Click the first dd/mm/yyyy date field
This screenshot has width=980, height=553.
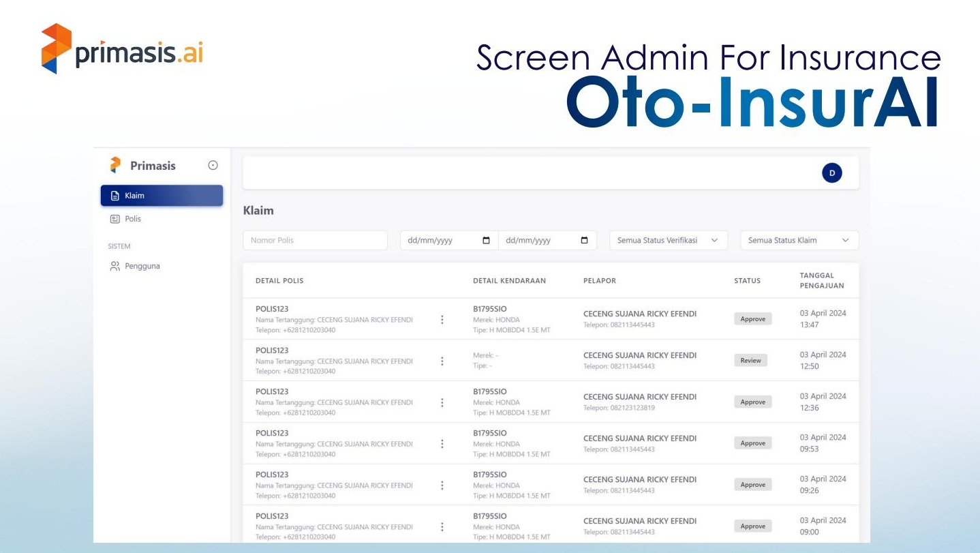(x=449, y=240)
